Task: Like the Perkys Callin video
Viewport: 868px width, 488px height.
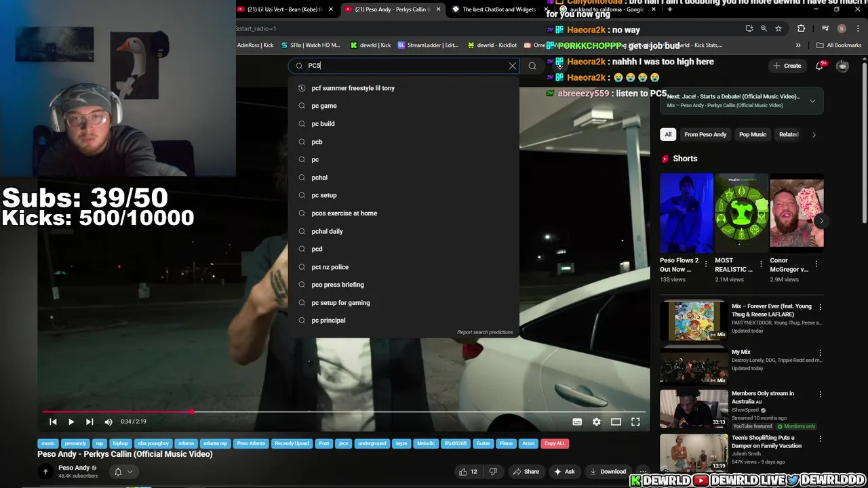Action: [468, 472]
